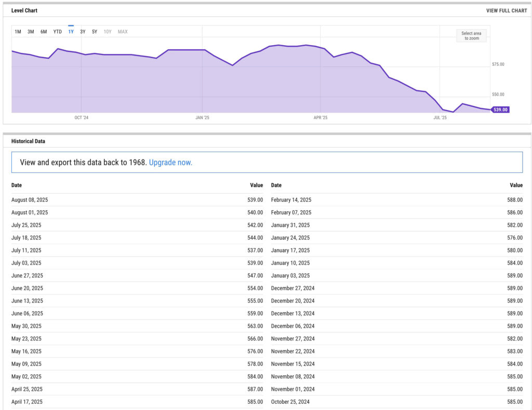
Task: Click the May 02, 2025 row date
Action: 26,376
